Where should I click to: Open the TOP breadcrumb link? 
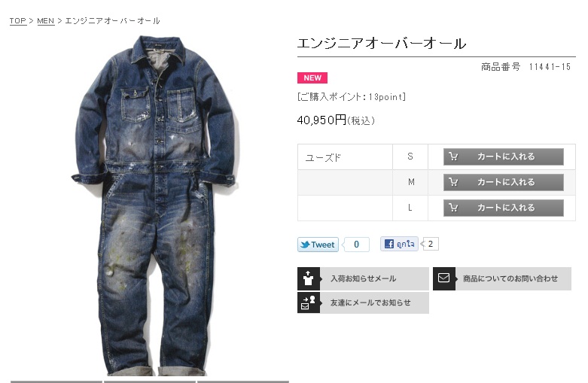(17, 21)
